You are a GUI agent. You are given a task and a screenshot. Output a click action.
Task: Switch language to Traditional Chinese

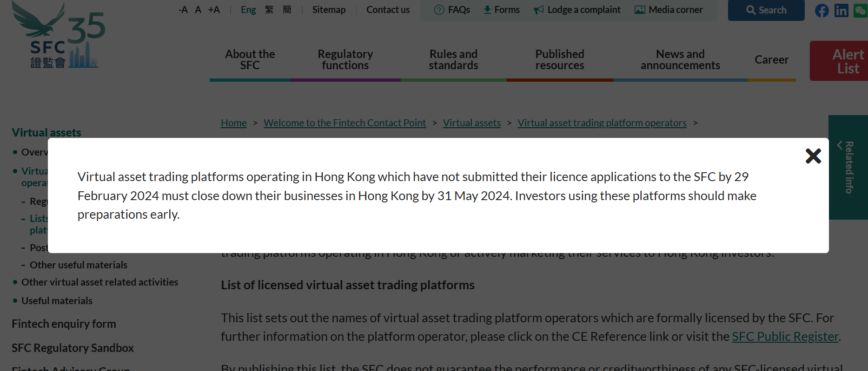pyautogui.click(x=269, y=10)
